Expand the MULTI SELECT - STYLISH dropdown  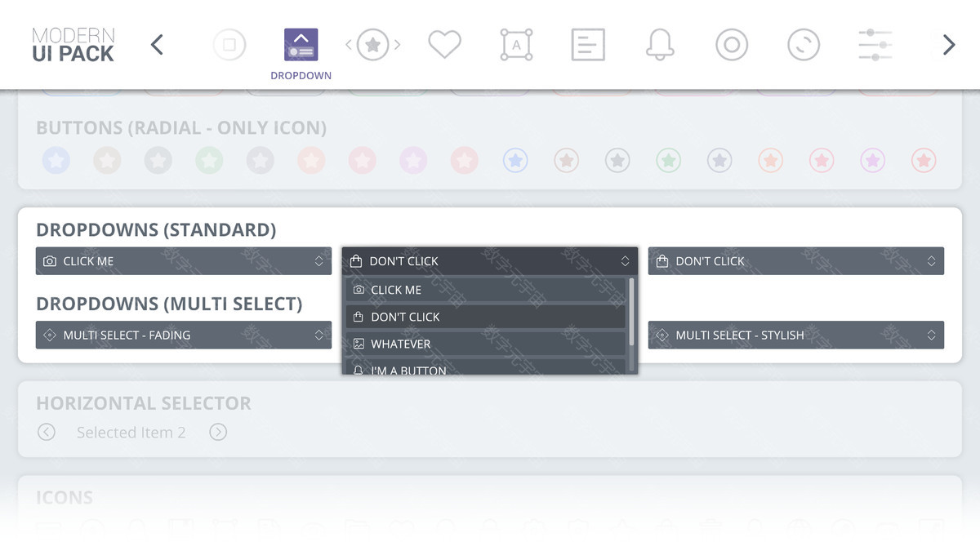pyautogui.click(x=796, y=335)
